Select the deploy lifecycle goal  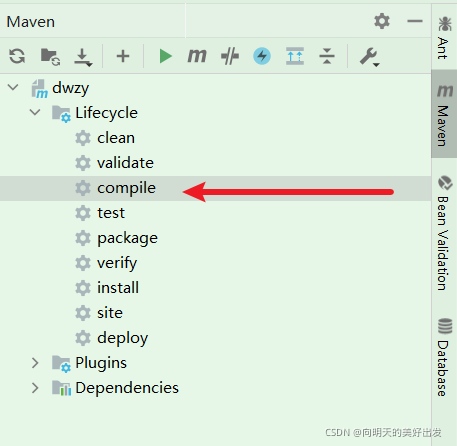123,338
